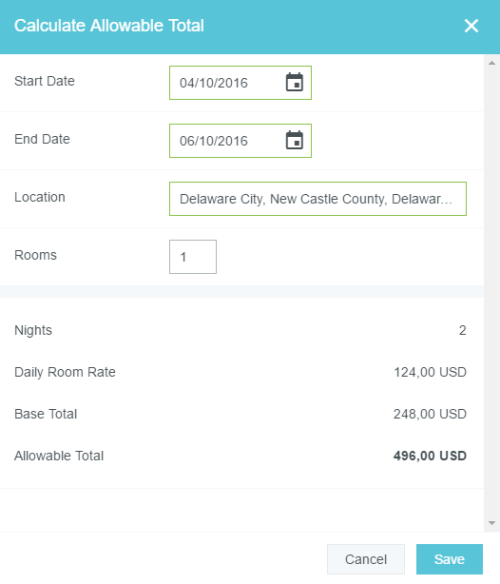The image size is (500, 584).
Task: Click the Base Total value 248,00 USD
Action: pos(430,414)
